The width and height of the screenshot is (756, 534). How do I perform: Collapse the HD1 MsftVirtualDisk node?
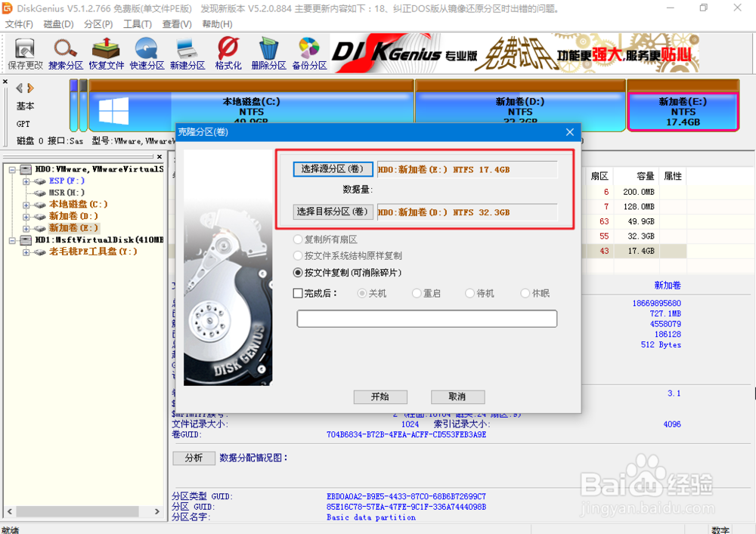click(x=13, y=240)
